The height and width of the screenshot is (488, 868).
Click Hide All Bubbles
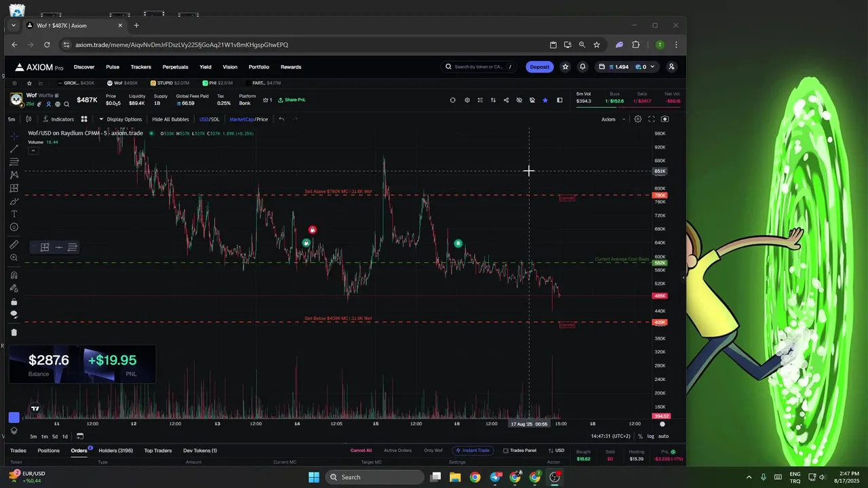pos(170,119)
